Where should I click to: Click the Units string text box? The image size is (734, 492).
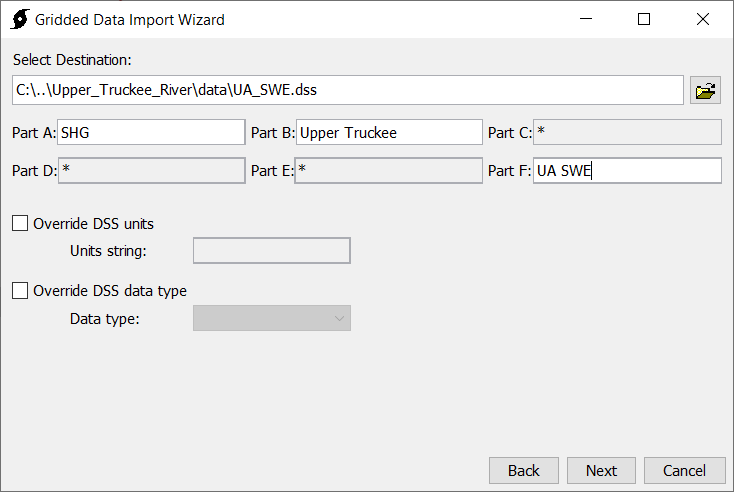tap(272, 250)
